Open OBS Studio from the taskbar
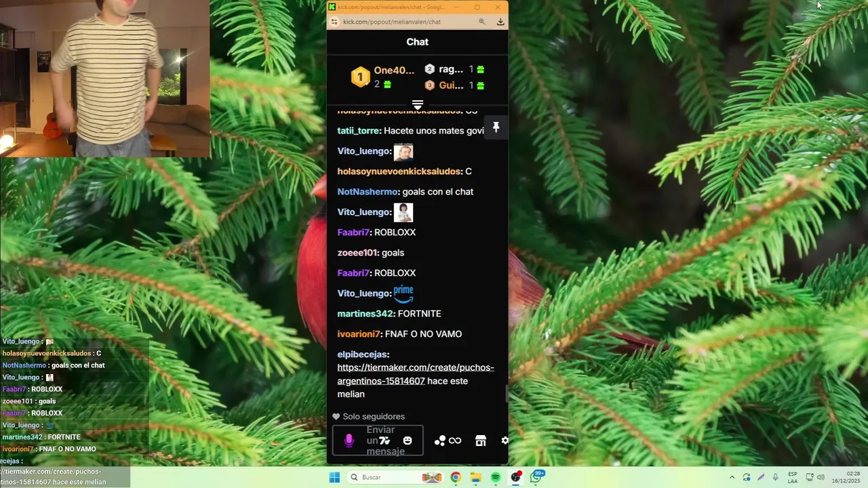Image resolution: width=868 pixels, height=488 pixels. tap(516, 477)
